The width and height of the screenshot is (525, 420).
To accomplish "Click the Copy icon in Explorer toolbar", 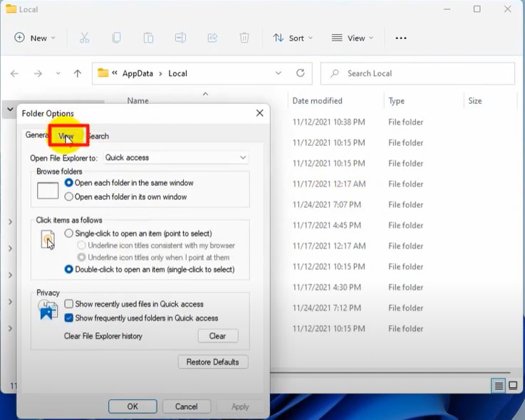I will [116, 38].
